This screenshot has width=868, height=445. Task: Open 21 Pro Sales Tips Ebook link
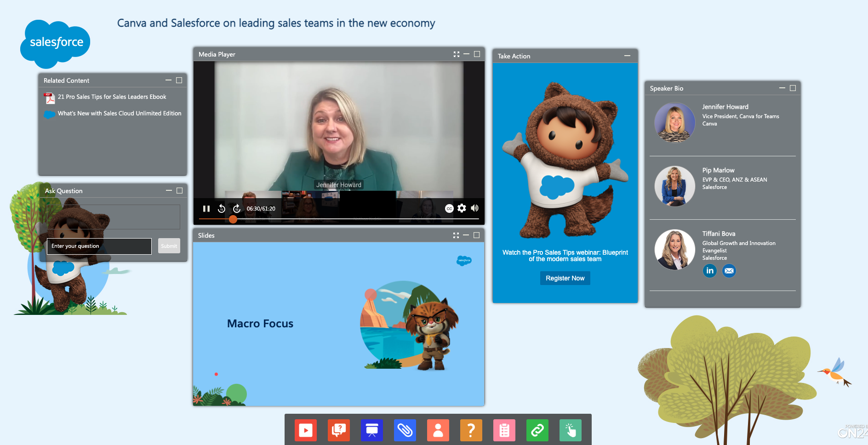click(x=112, y=97)
